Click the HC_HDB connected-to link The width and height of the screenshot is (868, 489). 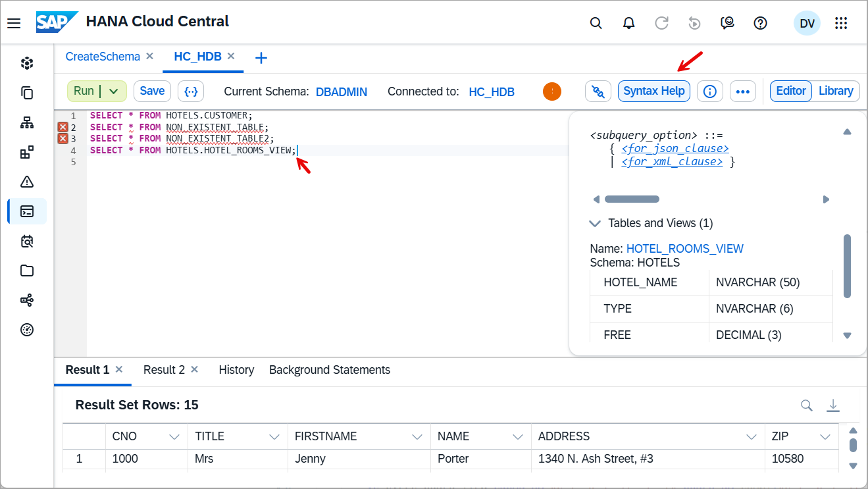[x=492, y=92]
